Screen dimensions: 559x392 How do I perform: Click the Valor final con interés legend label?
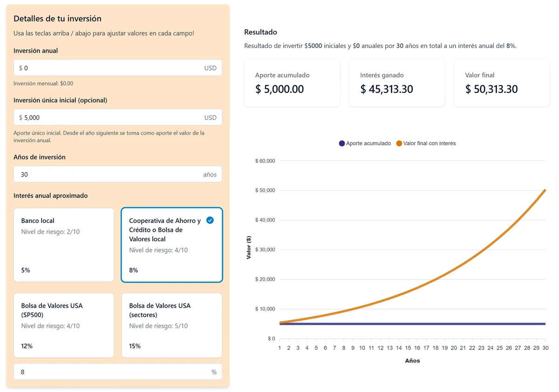point(429,143)
